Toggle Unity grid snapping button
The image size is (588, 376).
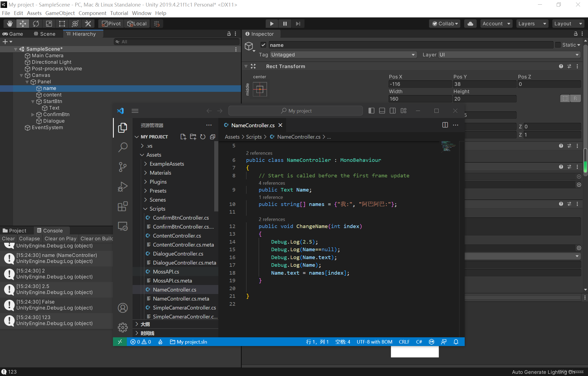coord(157,24)
